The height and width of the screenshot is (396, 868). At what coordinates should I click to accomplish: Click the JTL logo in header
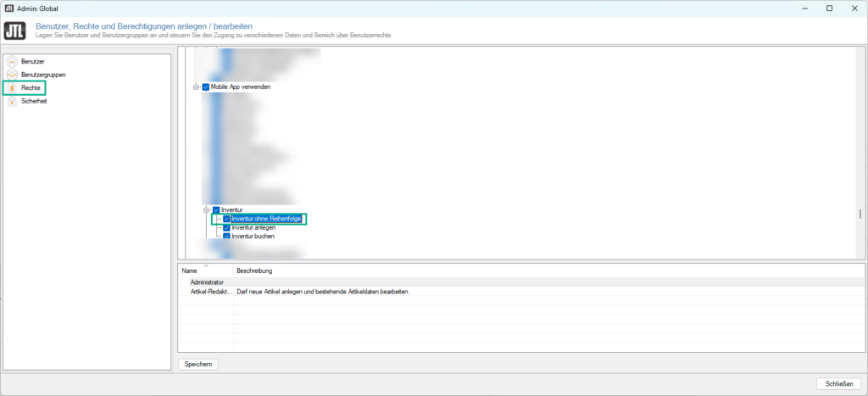point(14,31)
